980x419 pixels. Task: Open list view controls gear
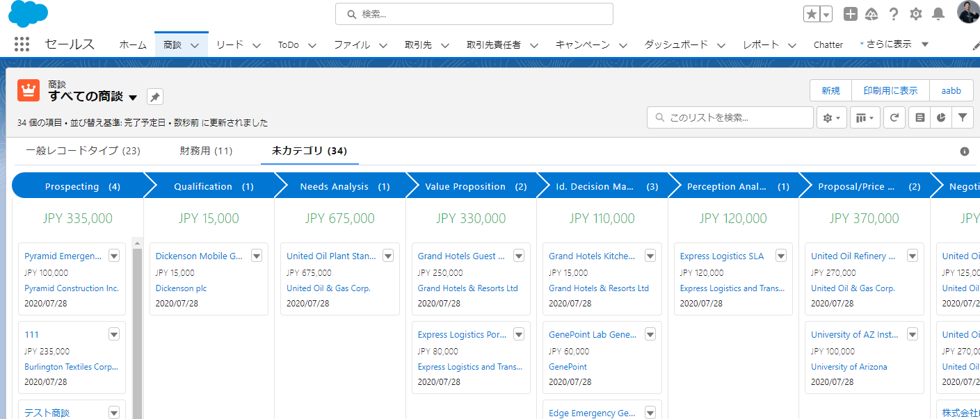click(x=832, y=118)
